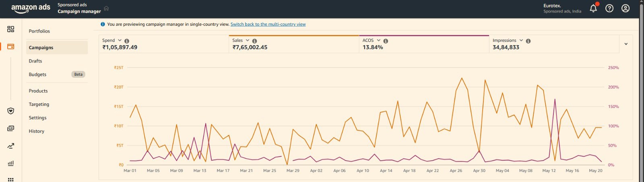Open the trending insights arrow icon

pos(11,146)
